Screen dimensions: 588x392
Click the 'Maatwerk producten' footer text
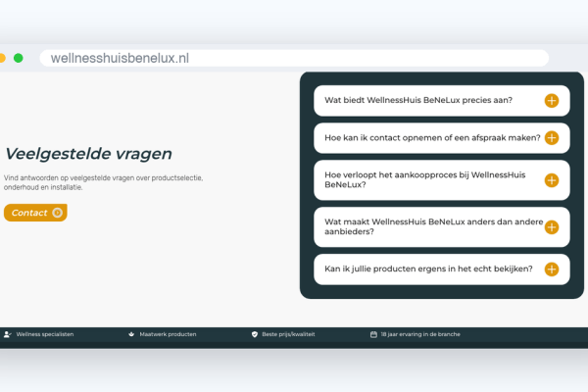pos(168,334)
